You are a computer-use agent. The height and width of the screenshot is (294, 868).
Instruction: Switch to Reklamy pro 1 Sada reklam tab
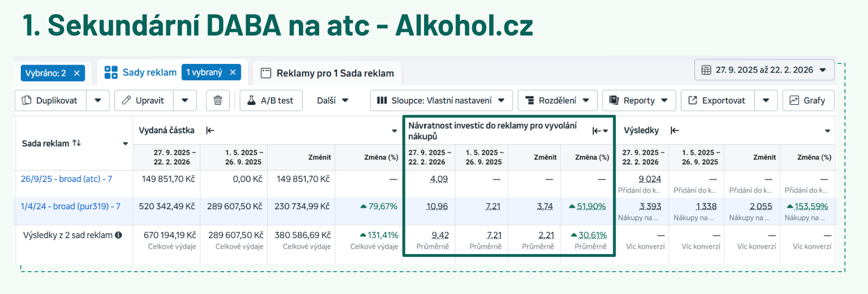tap(327, 73)
